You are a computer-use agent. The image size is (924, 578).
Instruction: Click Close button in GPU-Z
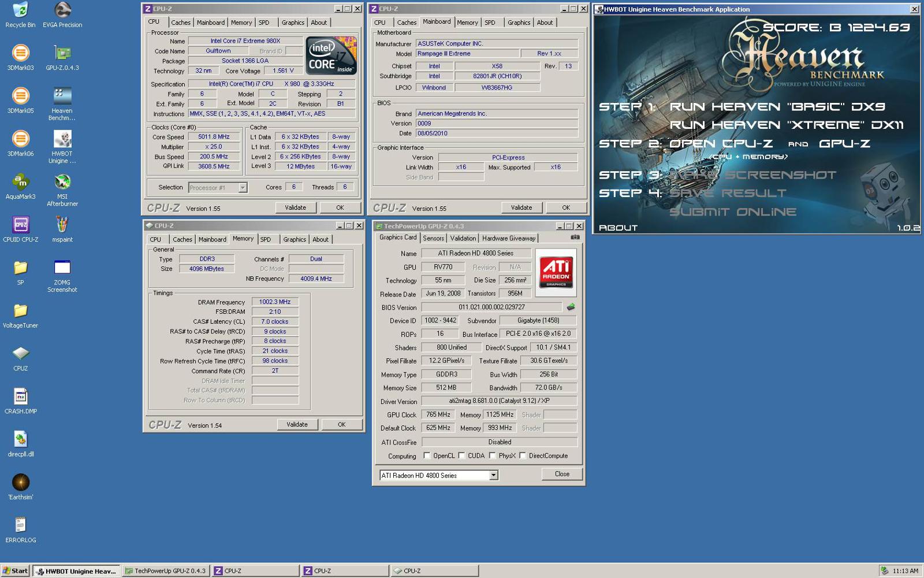(x=562, y=474)
